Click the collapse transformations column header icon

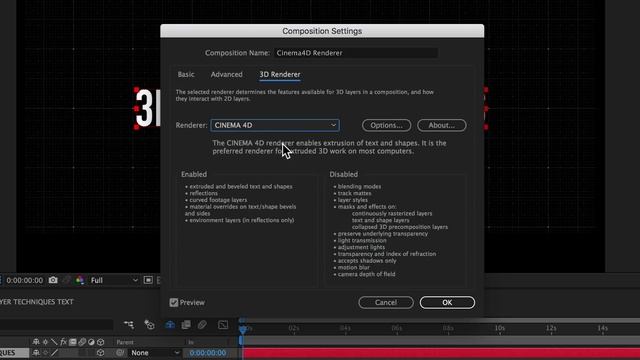(x=45, y=342)
